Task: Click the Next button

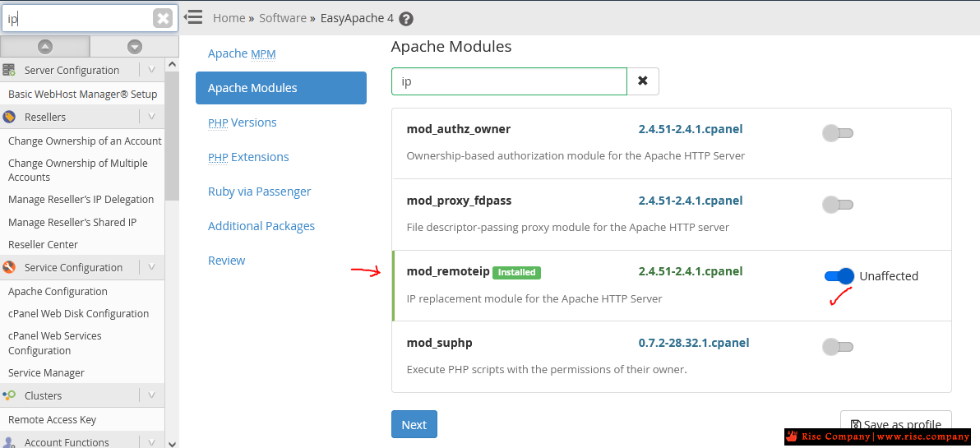Action: (x=414, y=424)
